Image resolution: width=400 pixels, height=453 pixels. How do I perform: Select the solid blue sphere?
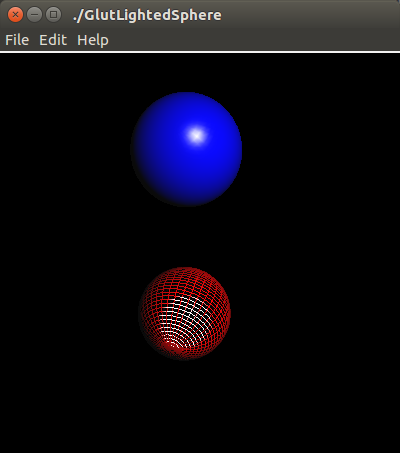[x=186, y=149]
